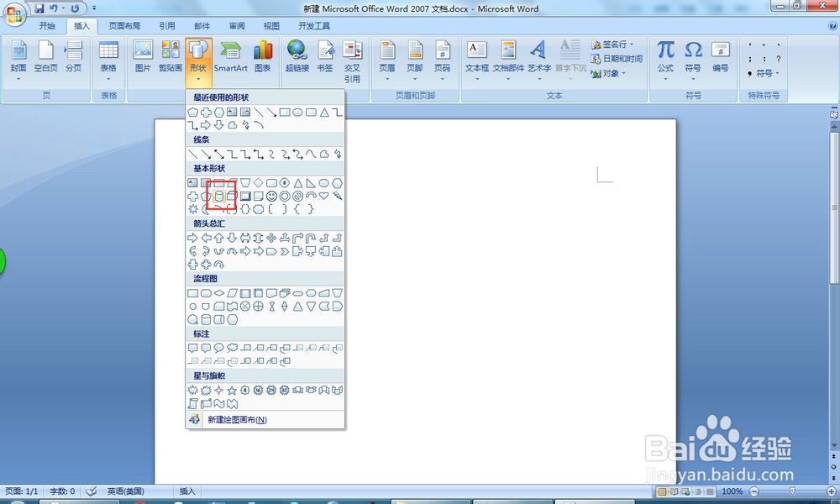Click 新建绘图画布 at the menu bottom
Image resolution: width=840 pixels, height=504 pixels.
coord(235,418)
